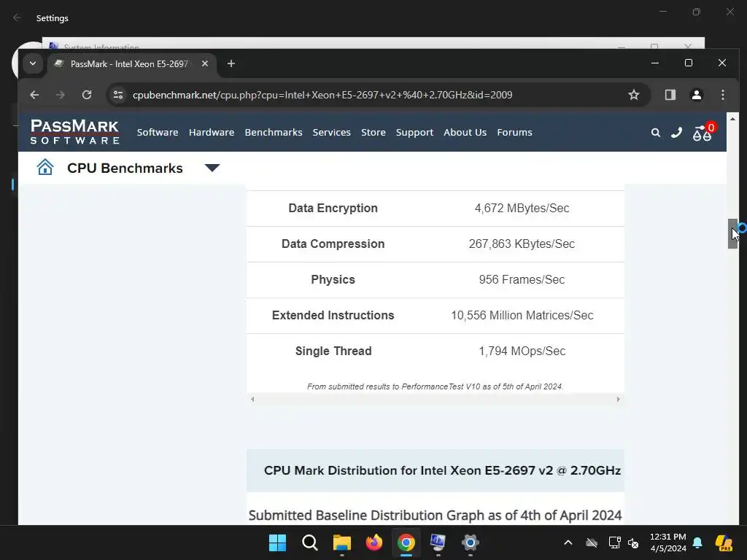Click page scrollbar up arrow

[732, 119]
